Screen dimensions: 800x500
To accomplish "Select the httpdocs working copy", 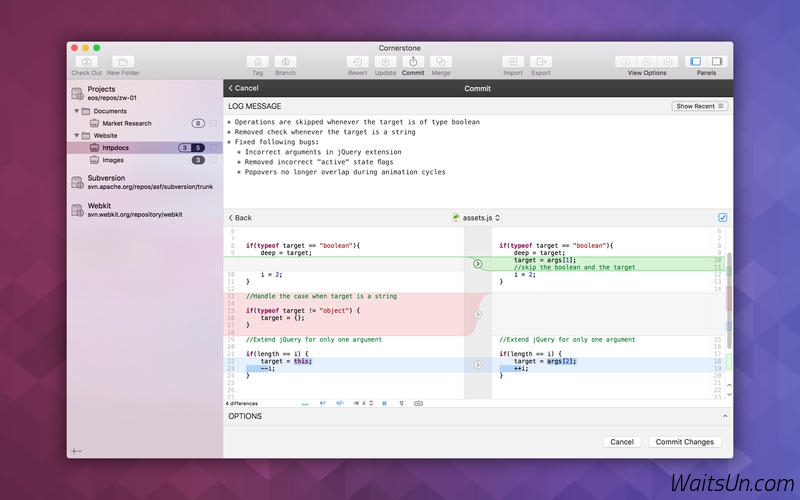I will click(x=115, y=147).
